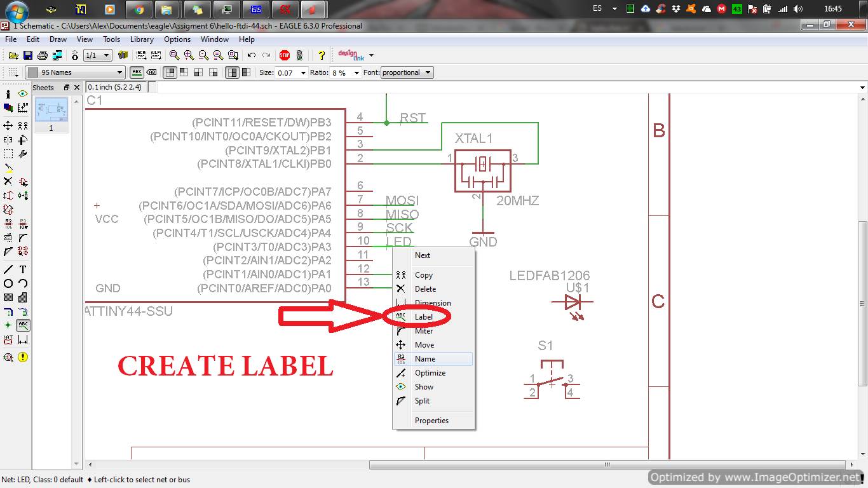This screenshot has height=488, width=868.
Task: Select the Polygon tool
Action: pos(23,297)
